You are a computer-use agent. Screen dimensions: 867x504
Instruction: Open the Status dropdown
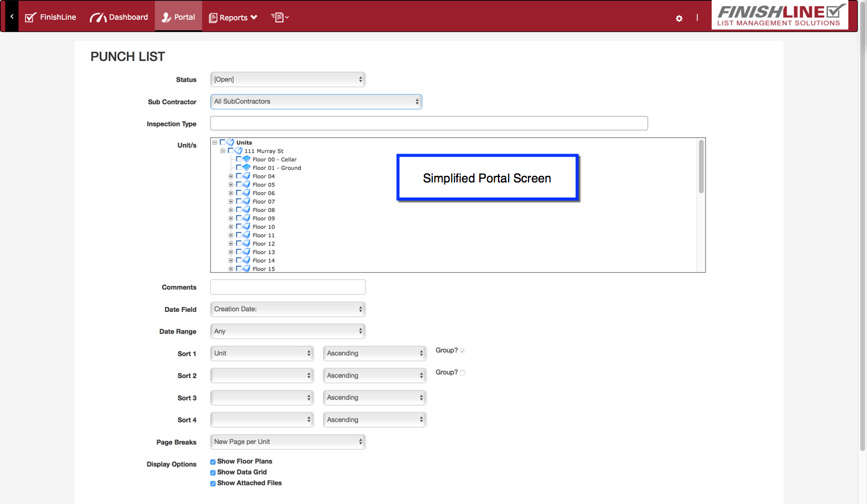(x=288, y=79)
